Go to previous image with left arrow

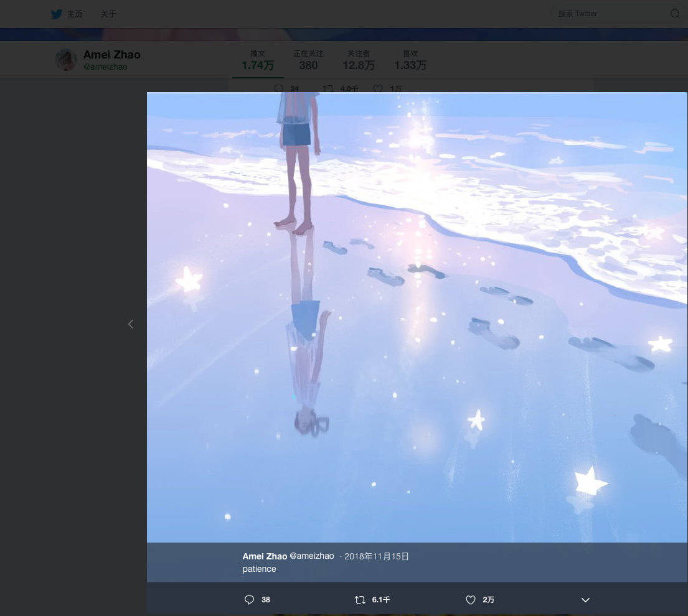click(130, 324)
